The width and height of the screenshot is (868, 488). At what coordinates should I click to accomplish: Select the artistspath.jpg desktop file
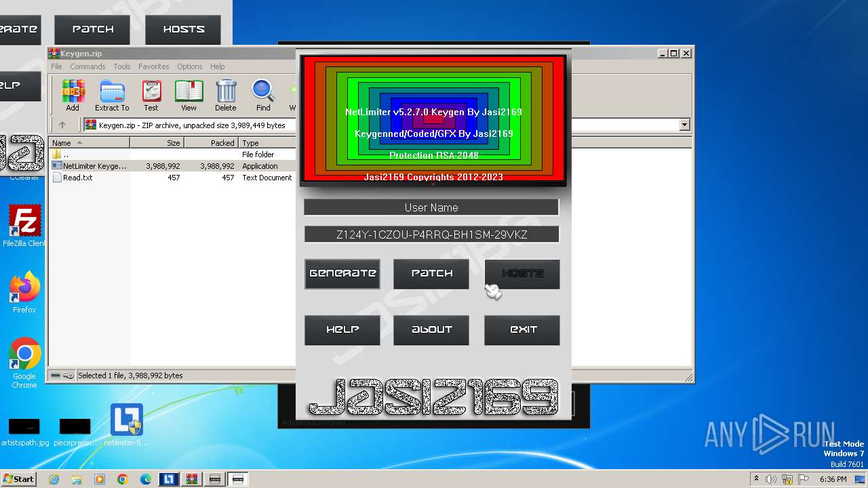(x=25, y=432)
